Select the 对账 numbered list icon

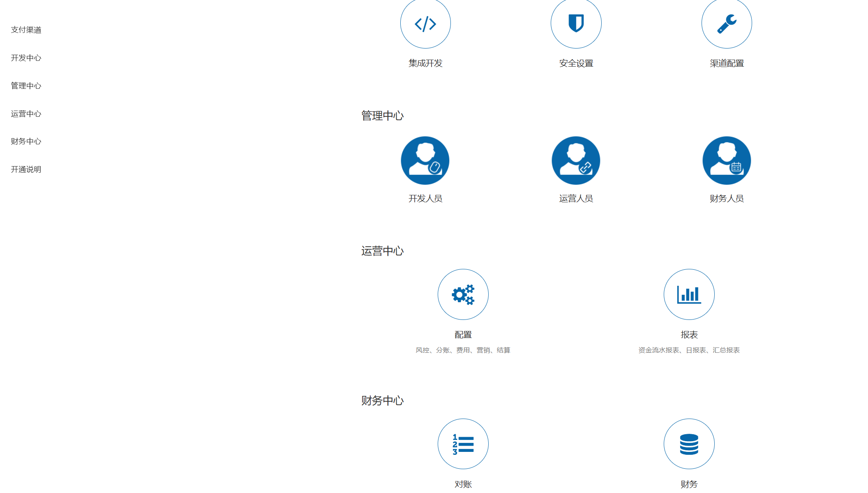pos(463,444)
